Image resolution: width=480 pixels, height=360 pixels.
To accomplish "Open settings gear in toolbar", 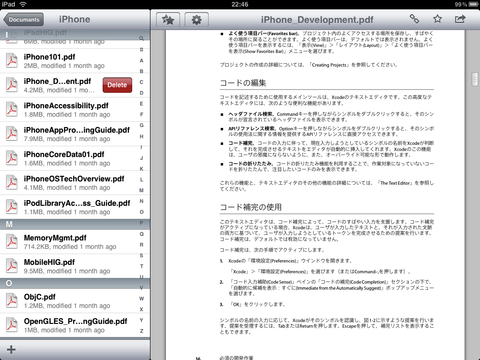I will coord(196,20).
